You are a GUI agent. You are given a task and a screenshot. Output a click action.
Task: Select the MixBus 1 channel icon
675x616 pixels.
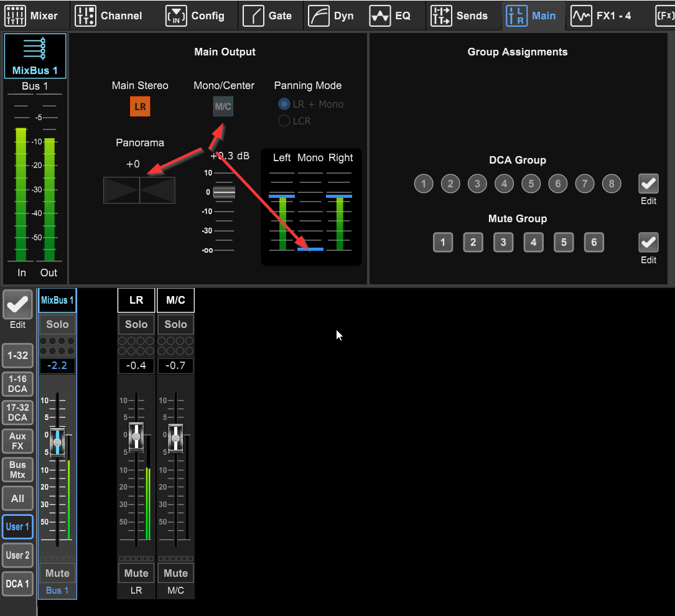coord(34,49)
